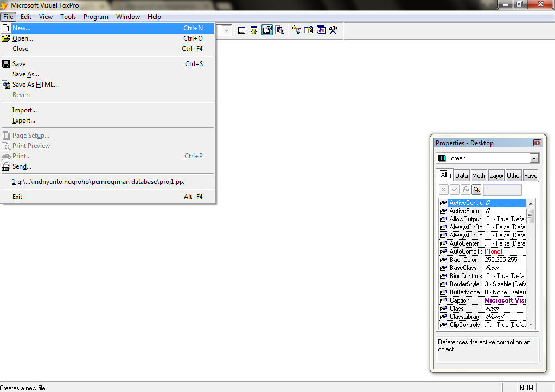Select the AutoCenter property row
Viewport: 555px width, 392px height.
[482, 243]
